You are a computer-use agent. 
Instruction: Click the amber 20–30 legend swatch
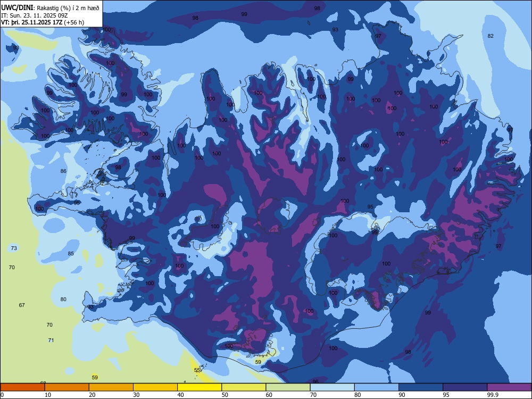111,387
